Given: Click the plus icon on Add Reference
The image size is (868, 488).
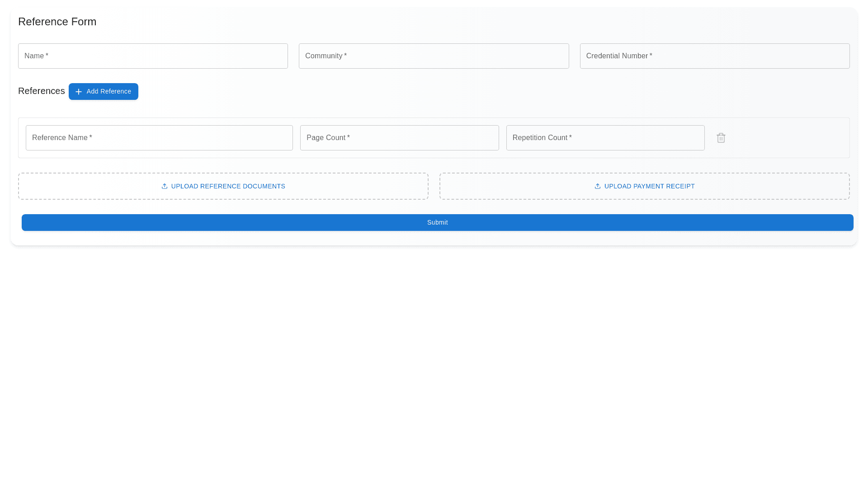Looking at the screenshot, I should click(79, 92).
